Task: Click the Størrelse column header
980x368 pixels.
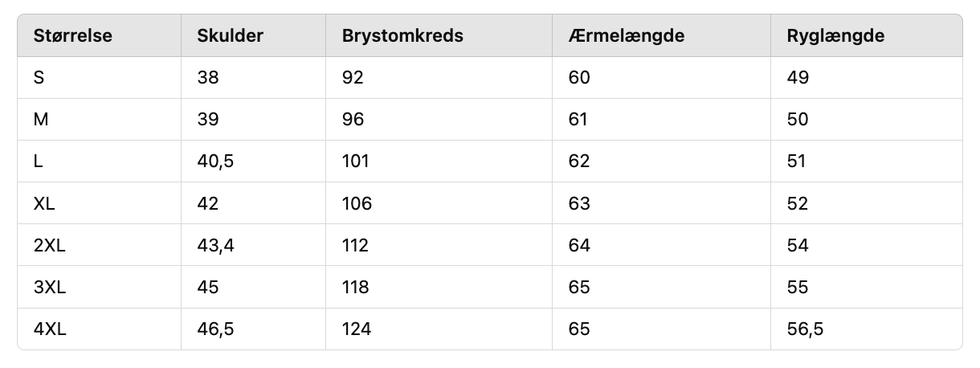Action: pyautogui.click(x=72, y=36)
